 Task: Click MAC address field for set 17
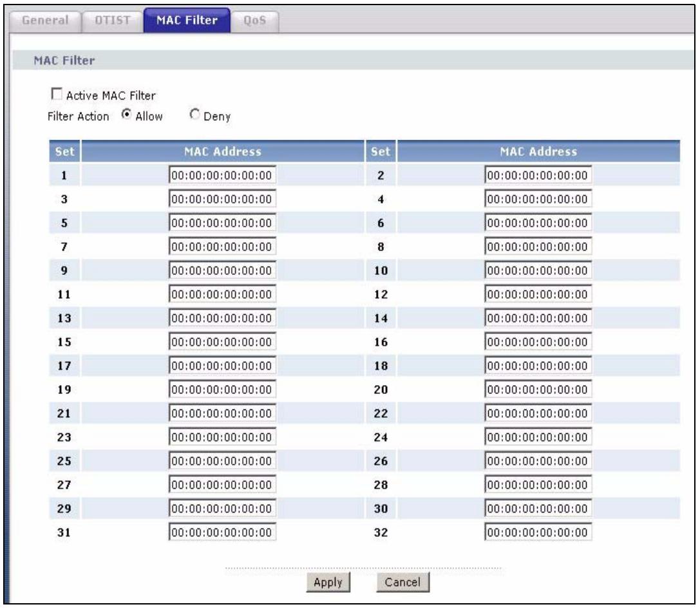coord(222,366)
